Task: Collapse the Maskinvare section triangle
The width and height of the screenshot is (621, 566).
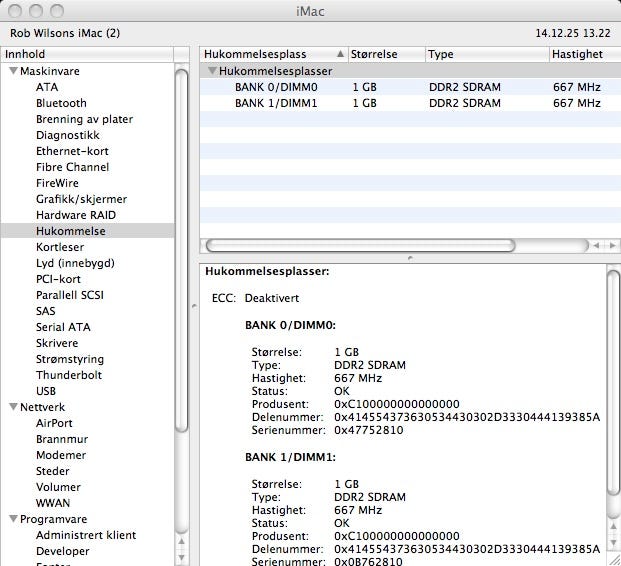Action: coord(13,72)
